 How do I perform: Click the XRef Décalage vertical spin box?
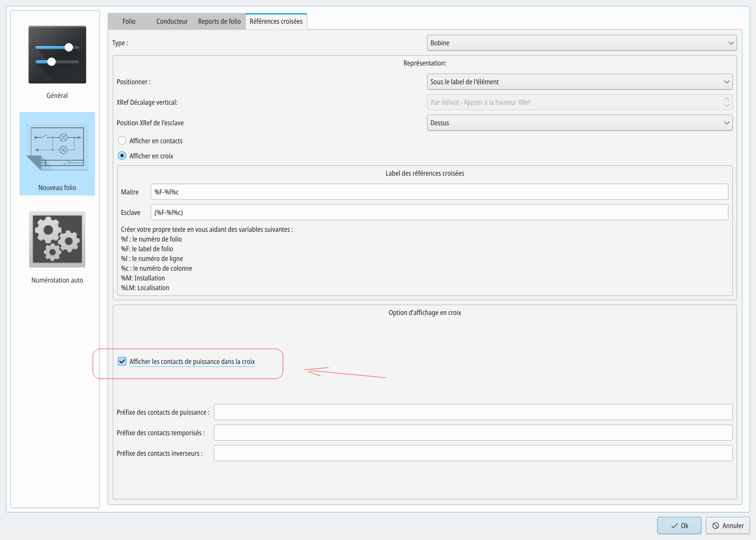coord(580,102)
